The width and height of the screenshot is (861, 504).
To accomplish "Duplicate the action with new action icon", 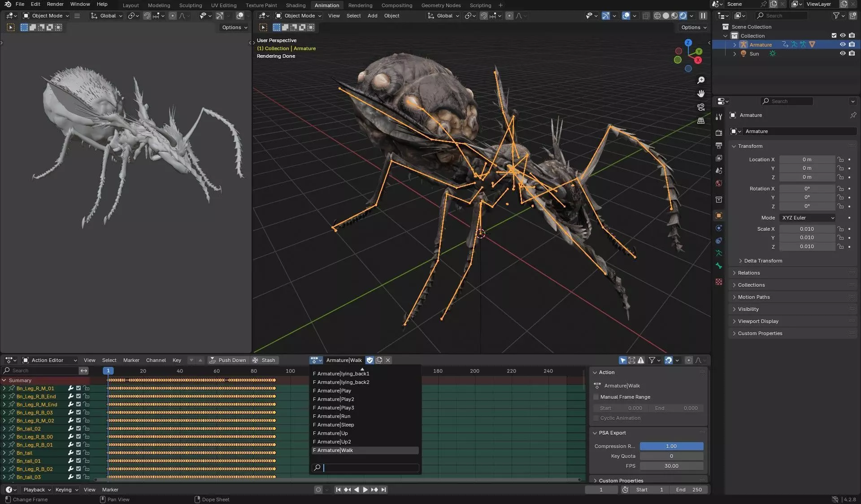I will pos(379,360).
